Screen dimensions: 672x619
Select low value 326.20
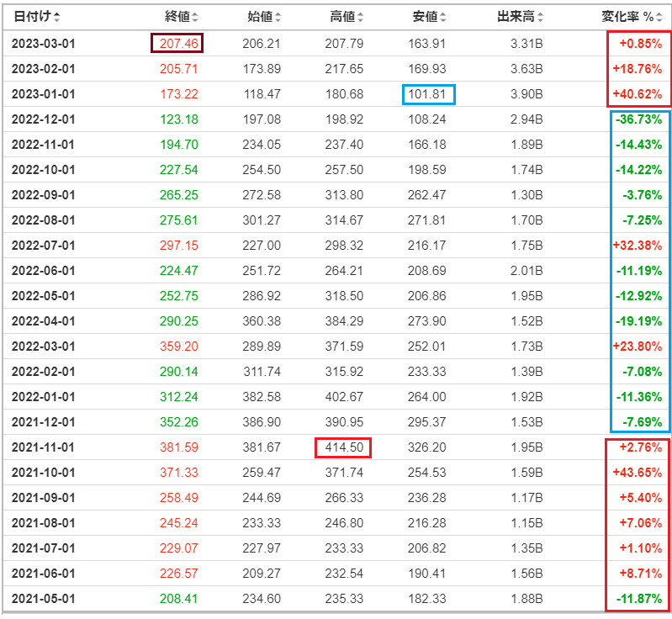(x=427, y=447)
